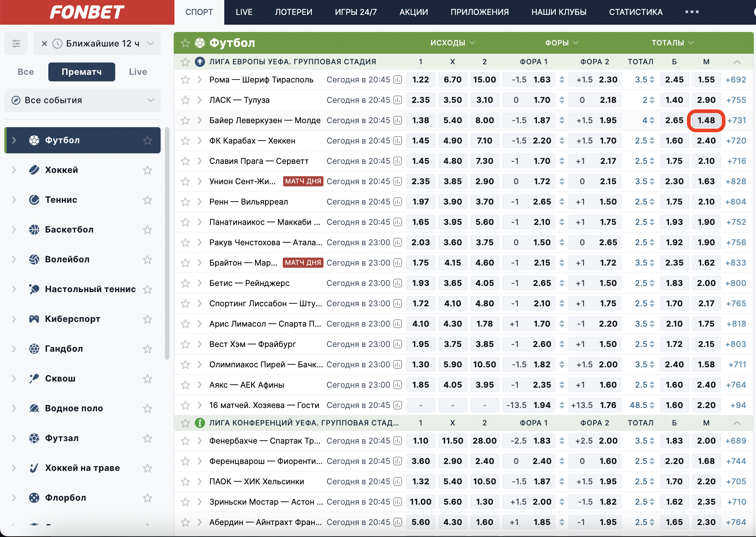Switch to the LIVE tab

244,12
